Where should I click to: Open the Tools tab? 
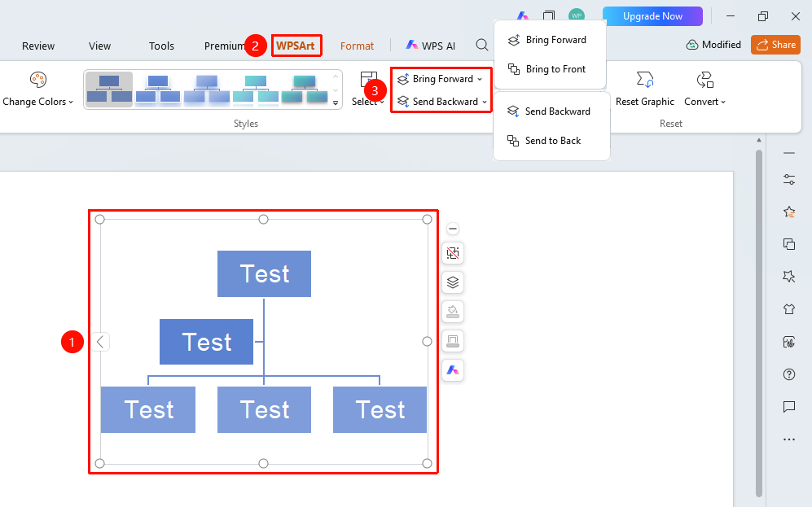pyautogui.click(x=161, y=46)
